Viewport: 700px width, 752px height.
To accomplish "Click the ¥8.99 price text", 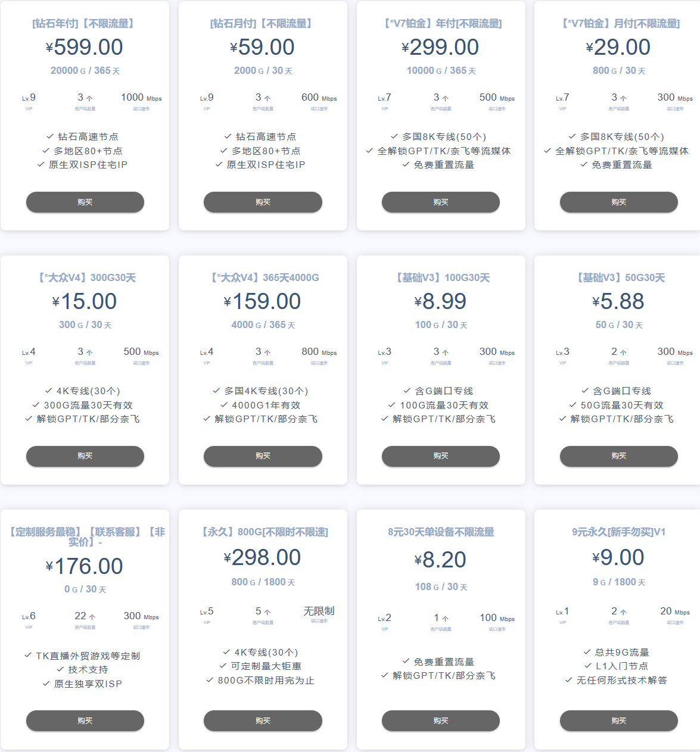I will click(441, 302).
